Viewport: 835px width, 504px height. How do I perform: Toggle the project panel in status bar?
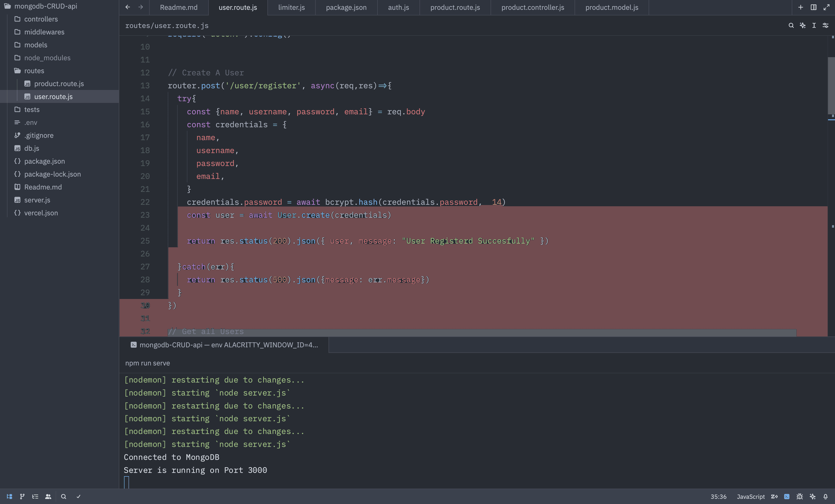pyautogui.click(x=9, y=497)
